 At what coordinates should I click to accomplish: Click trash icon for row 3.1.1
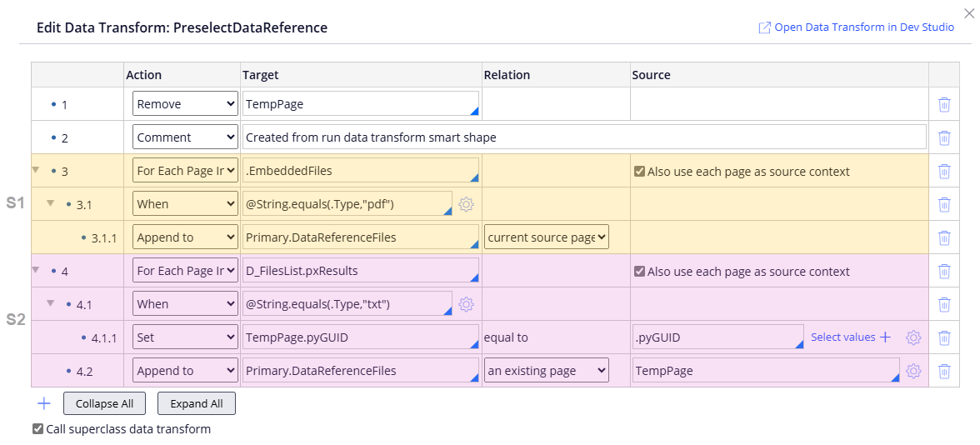tap(944, 237)
